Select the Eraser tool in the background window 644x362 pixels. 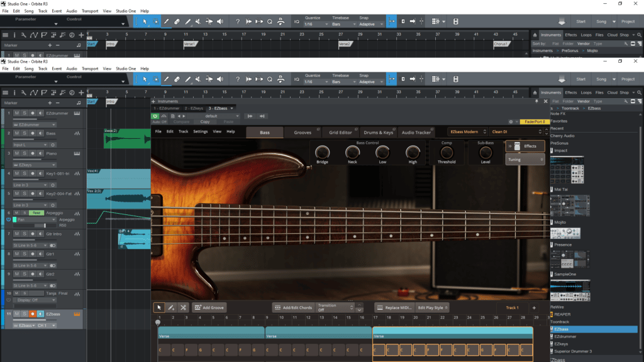[x=177, y=21]
